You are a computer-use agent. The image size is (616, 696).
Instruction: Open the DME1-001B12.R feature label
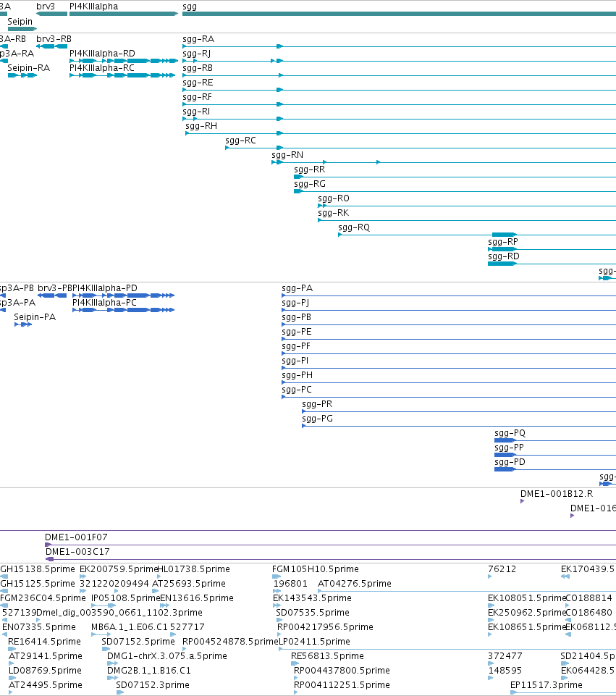coord(557,494)
